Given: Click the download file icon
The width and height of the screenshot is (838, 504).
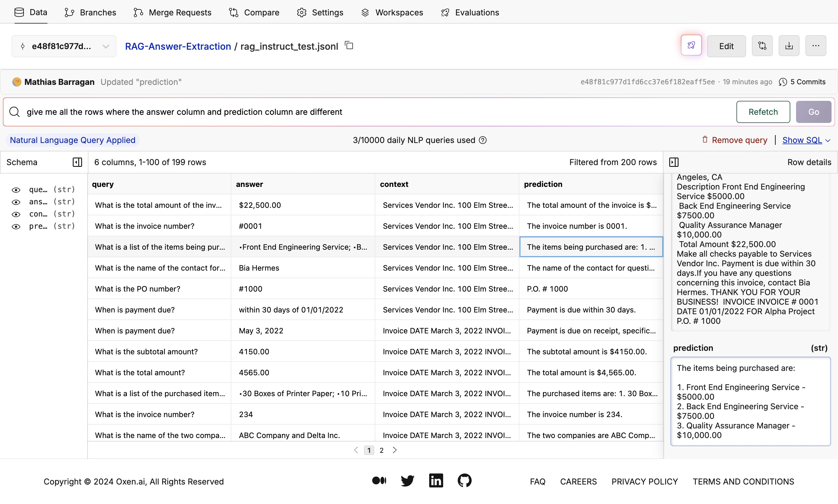Looking at the screenshot, I should 789,46.
